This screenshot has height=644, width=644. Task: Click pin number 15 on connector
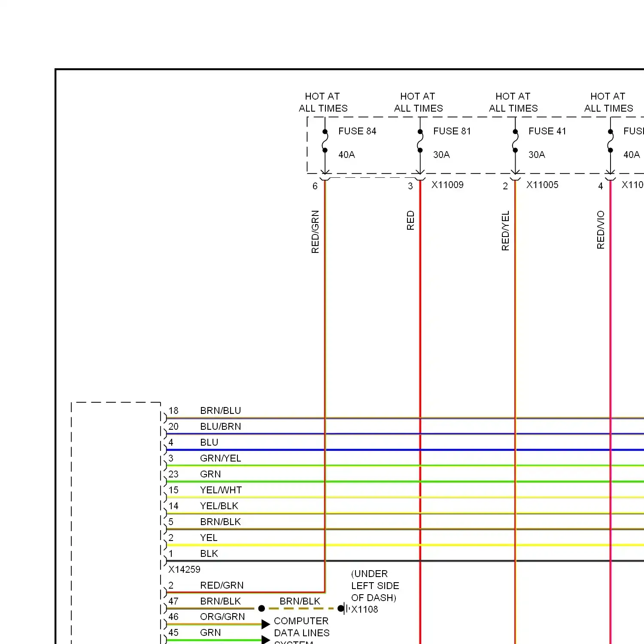point(173,490)
